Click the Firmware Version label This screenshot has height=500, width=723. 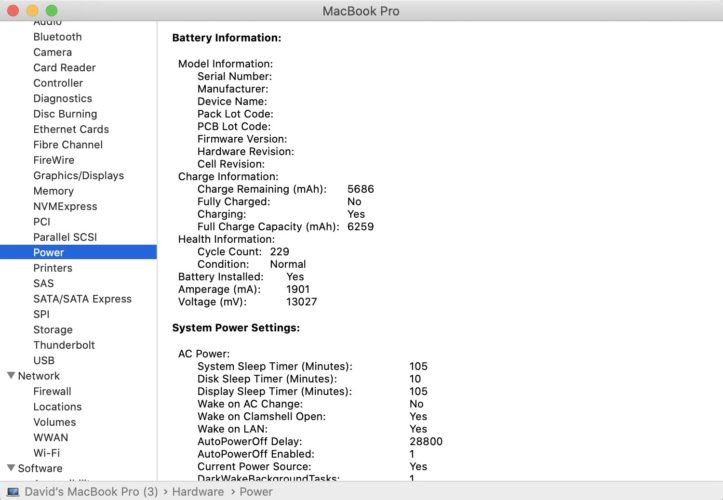click(242, 139)
